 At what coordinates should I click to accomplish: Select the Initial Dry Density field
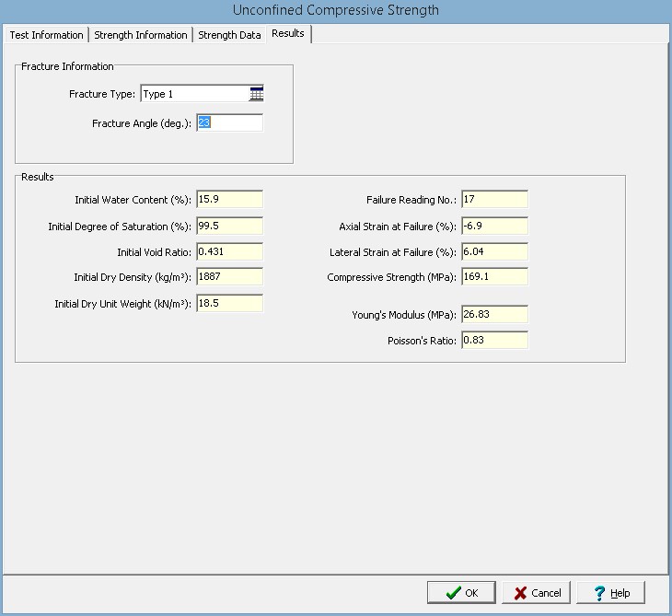pyautogui.click(x=229, y=277)
